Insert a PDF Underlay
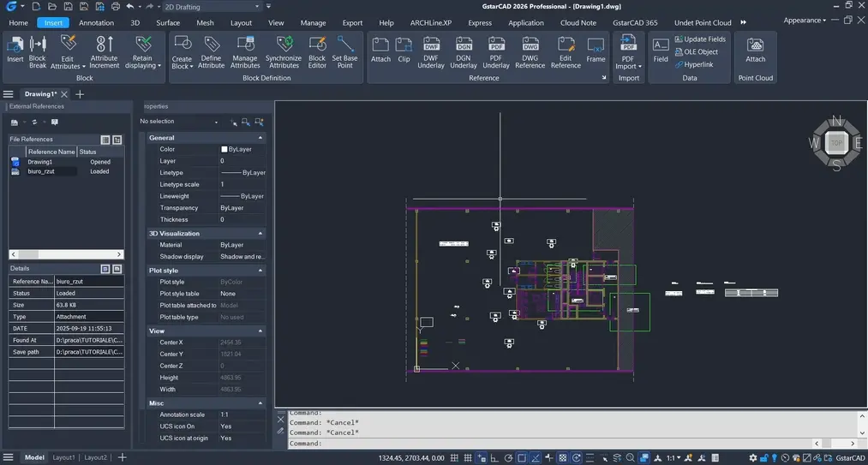The image size is (868, 465). 496,51
